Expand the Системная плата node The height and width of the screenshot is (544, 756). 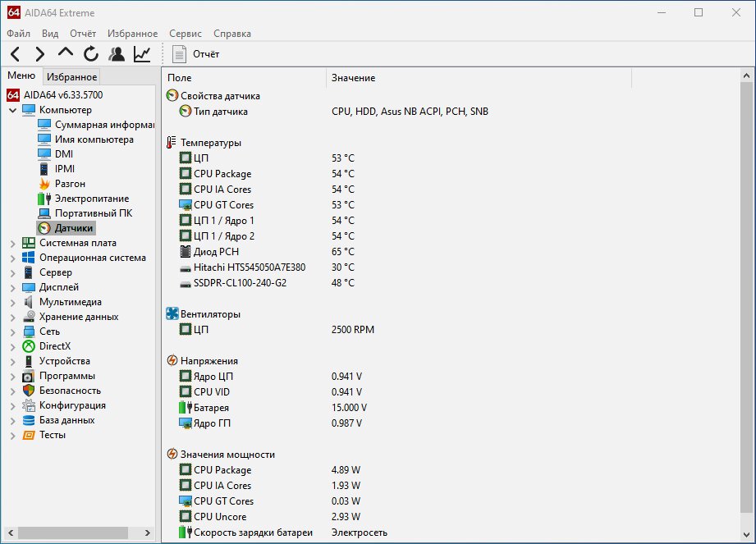(12, 244)
